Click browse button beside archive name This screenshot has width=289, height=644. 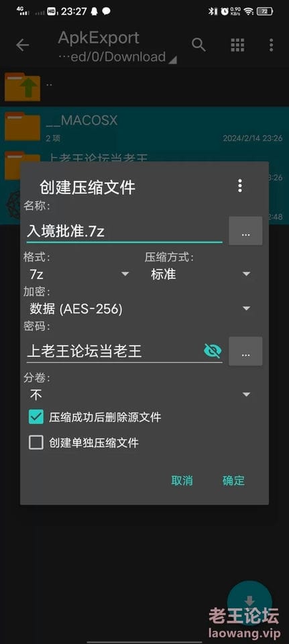245,231
